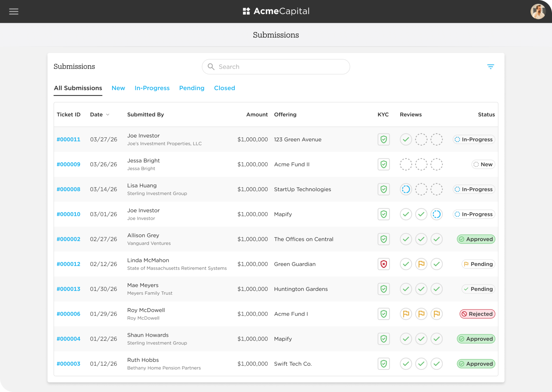552x392 pixels.
Task: Click the KYC shield for Jessa Bright
Action: 384,164
